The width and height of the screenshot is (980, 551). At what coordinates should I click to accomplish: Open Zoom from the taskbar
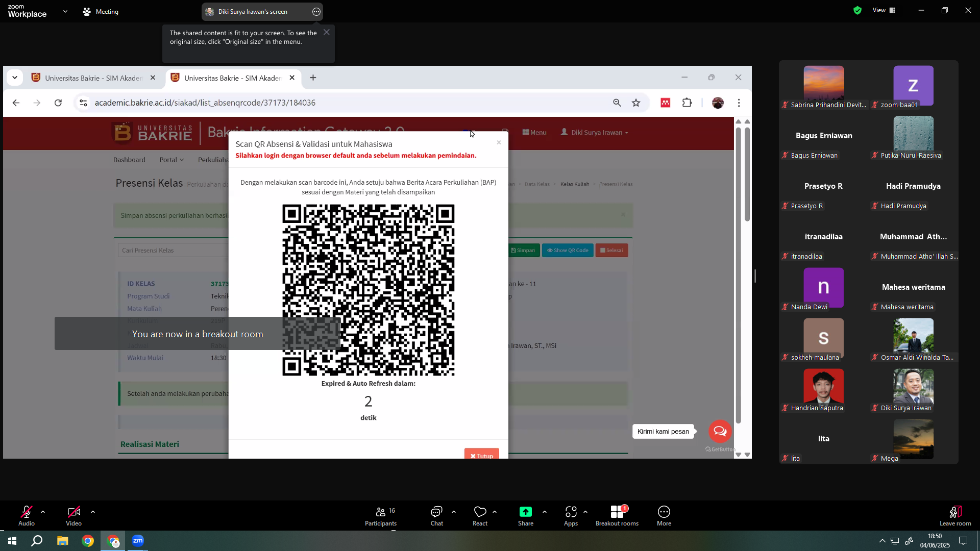[138, 541]
